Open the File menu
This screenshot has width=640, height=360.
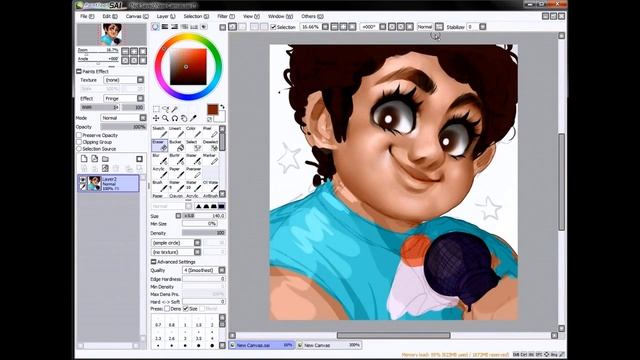click(x=87, y=16)
